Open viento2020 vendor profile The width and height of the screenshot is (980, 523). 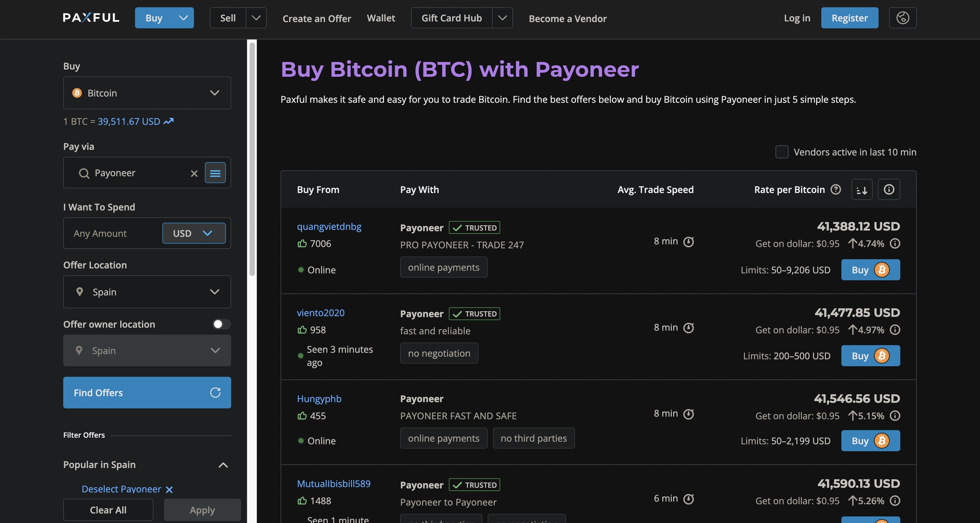click(x=320, y=313)
